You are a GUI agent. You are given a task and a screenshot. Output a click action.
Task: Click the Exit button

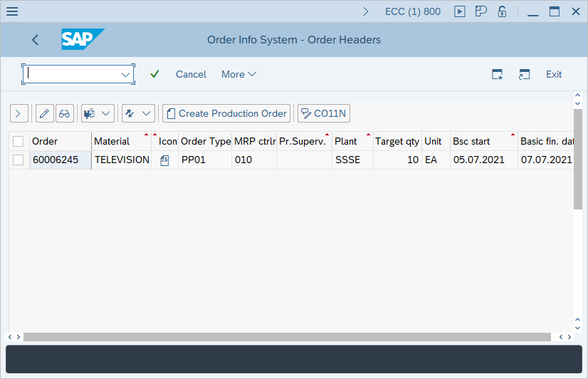[554, 74]
